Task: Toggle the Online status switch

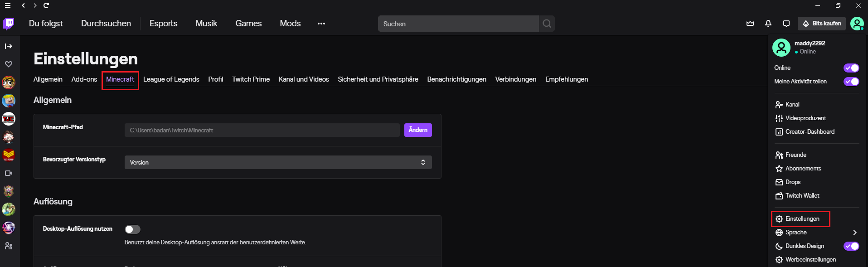Action: tap(851, 68)
